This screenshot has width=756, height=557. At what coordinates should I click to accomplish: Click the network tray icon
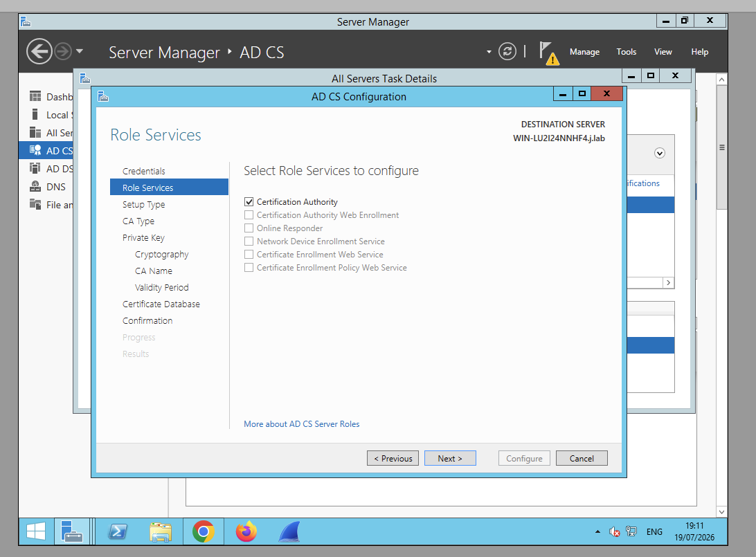pyautogui.click(x=631, y=531)
